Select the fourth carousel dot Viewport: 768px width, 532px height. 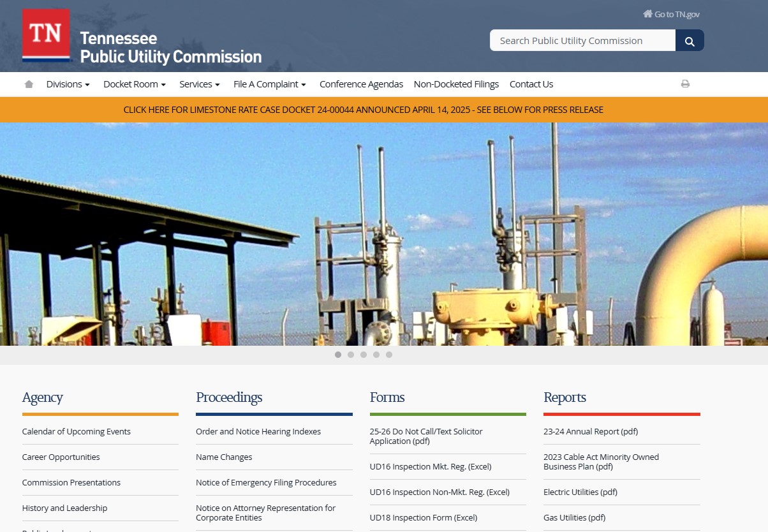[x=376, y=355]
